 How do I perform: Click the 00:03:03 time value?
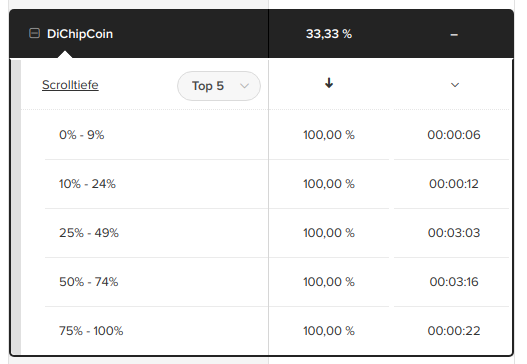pos(454,233)
